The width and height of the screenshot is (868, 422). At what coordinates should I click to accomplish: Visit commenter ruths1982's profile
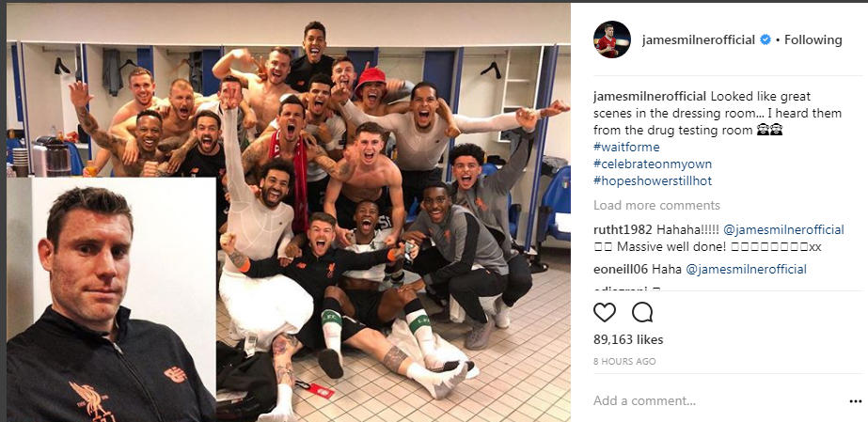(620, 229)
